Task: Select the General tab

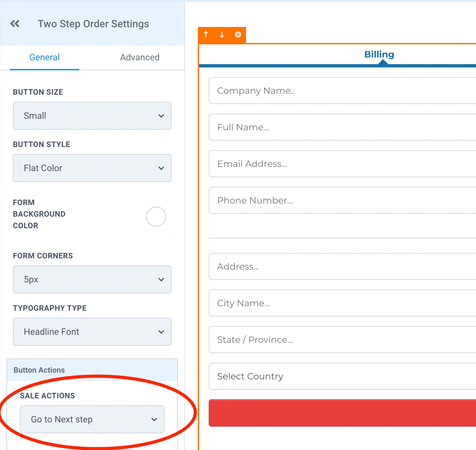Action: coord(44,57)
